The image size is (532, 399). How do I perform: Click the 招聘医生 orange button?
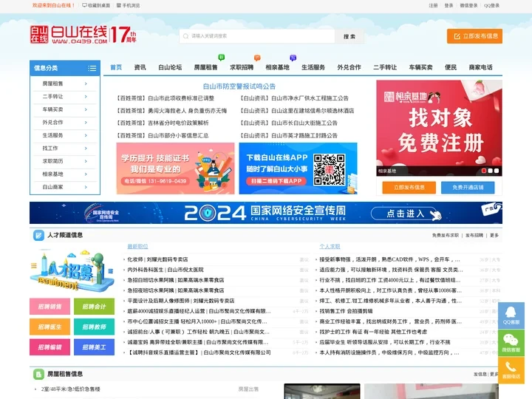[50, 327]
